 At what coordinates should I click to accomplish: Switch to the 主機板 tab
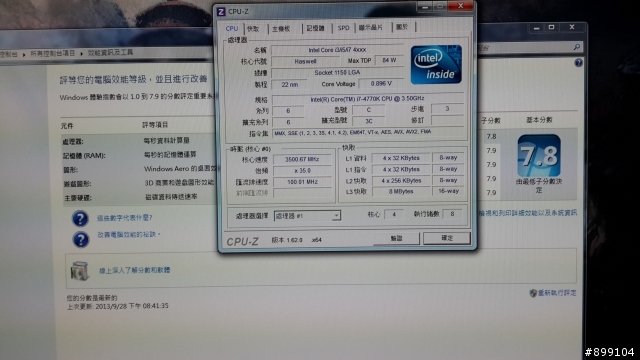click(x=281, y=29)
